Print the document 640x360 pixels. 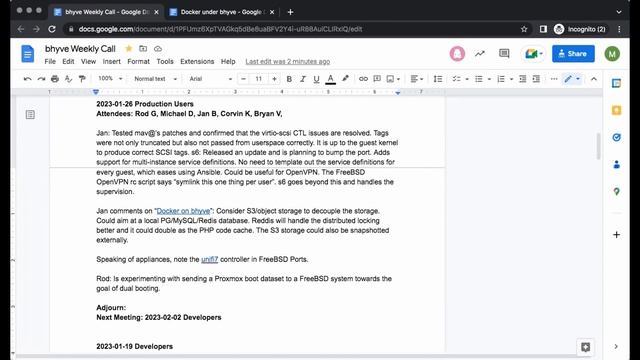[55, 79]
